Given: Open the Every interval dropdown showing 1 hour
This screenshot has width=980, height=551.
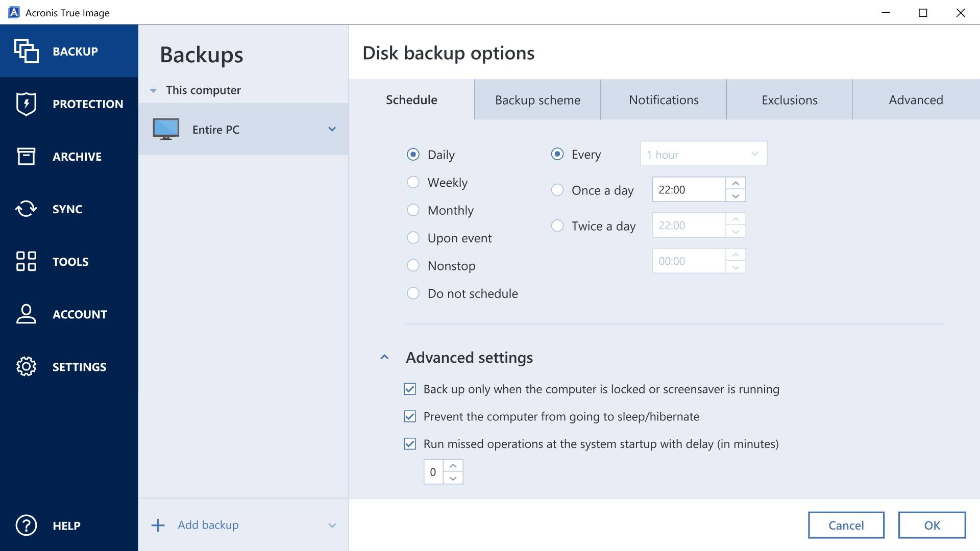Looking at the screenshot, I should pos(703,154).
